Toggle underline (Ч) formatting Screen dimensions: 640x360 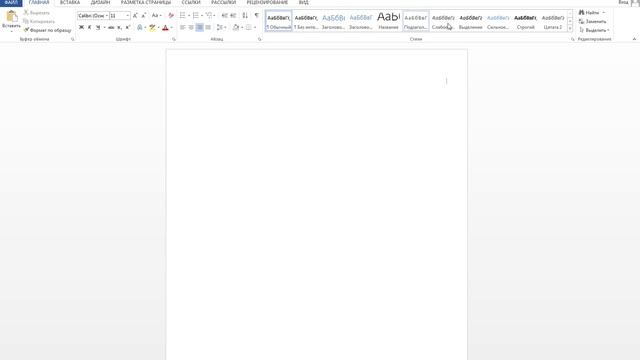pos(98,27)
